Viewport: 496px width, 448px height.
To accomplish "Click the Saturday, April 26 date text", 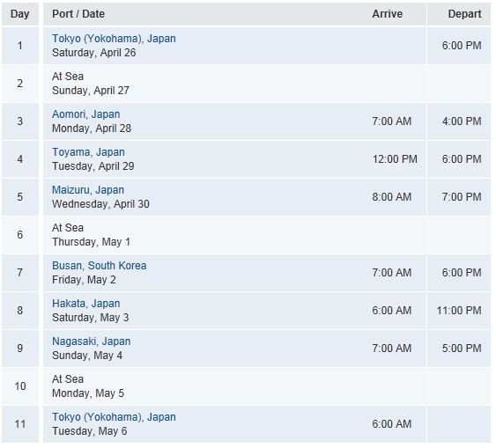I will [94, 53].
